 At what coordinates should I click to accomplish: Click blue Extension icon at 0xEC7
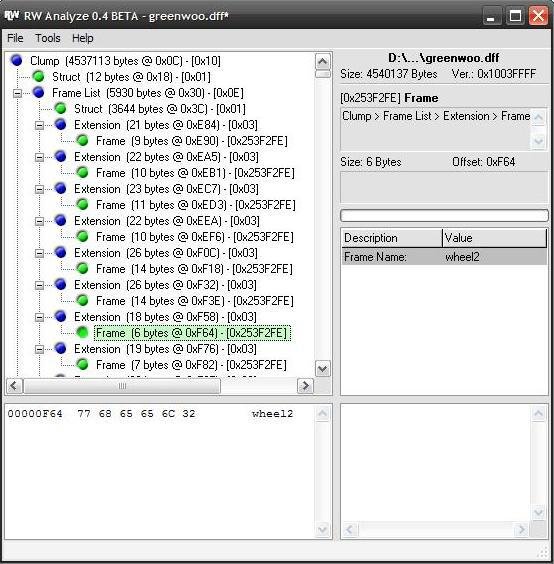(60, 188)
